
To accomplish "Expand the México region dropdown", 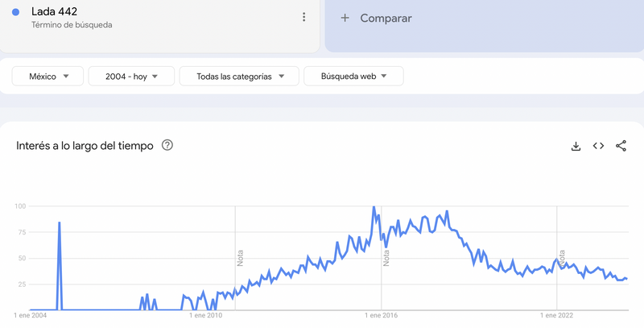I will pos(49,77).
